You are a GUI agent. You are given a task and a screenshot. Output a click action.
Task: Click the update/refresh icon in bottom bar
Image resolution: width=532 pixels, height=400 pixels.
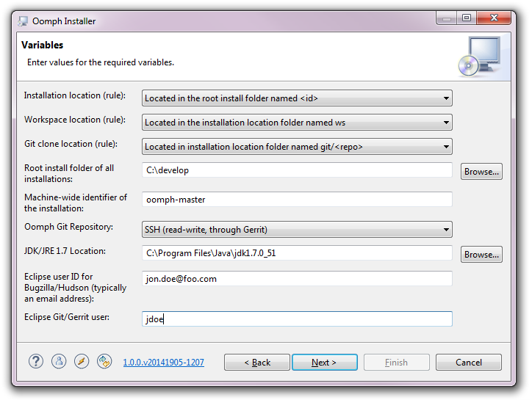coord(104,361)
